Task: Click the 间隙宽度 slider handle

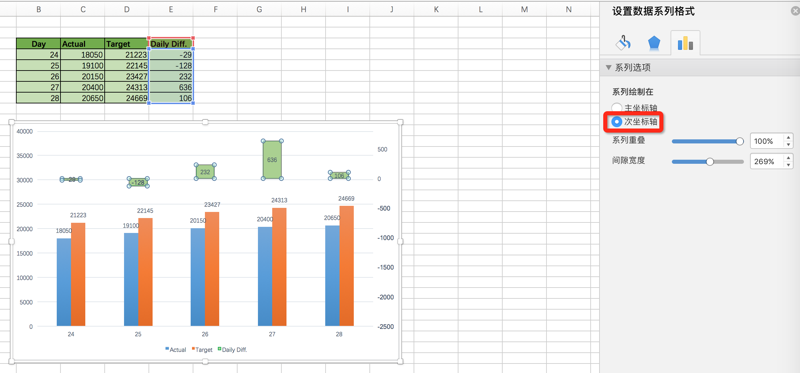Action: 710,162
